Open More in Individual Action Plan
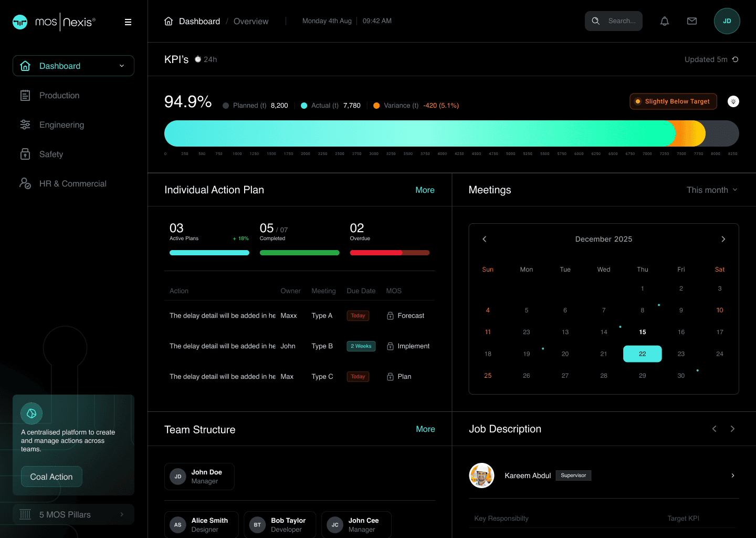This screenshot has height=538, width=756. pos(425,190)
